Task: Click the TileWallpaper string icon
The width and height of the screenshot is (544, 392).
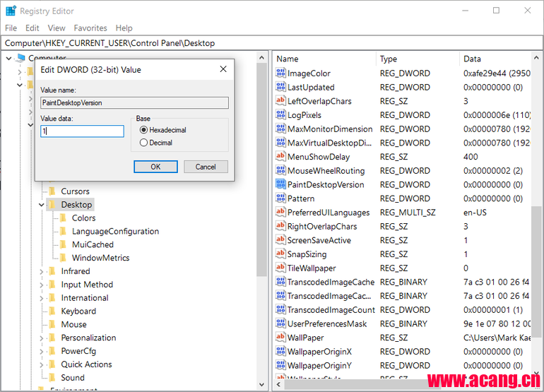Action: 280,268
